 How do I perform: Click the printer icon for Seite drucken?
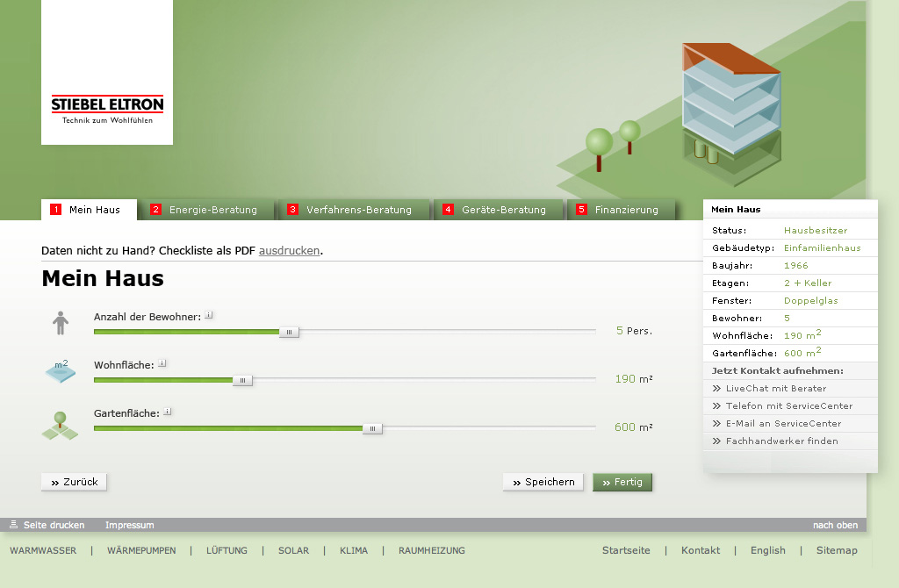pyautogui.click(x=13, y=525)
